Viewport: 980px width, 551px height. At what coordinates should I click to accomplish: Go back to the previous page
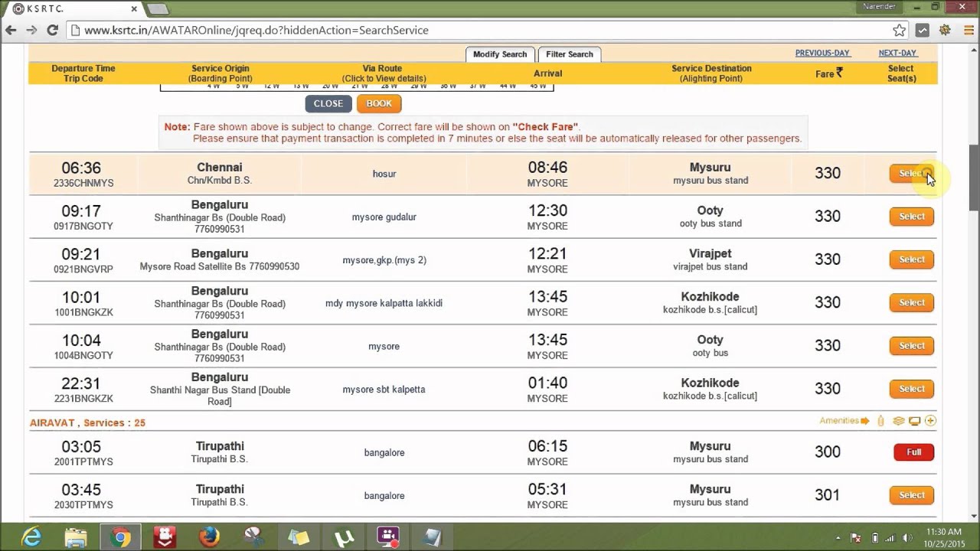point(11,31)
